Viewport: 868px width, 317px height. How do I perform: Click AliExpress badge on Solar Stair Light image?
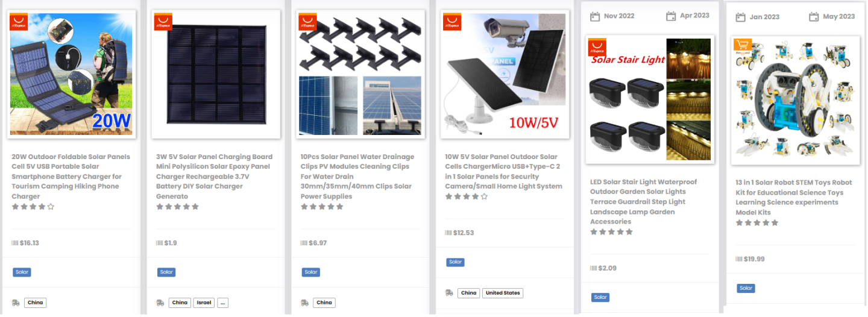point(597,48)
